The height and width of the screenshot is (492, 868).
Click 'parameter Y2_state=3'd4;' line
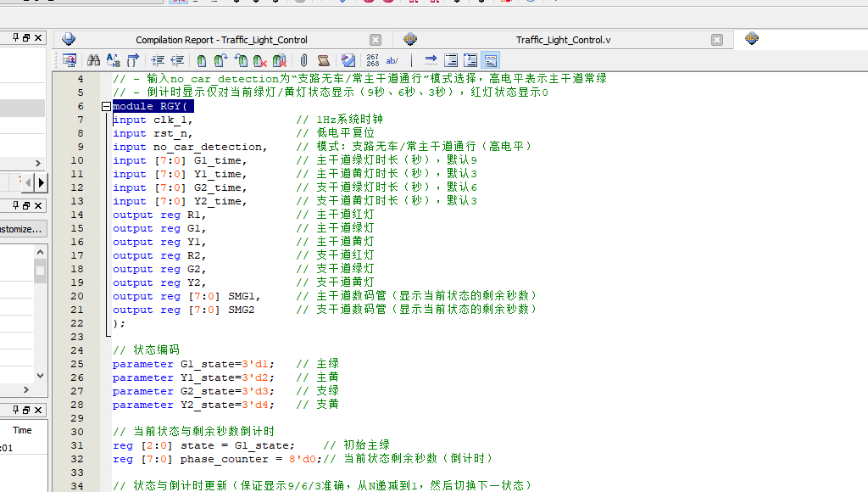click(x=194, y=405)
